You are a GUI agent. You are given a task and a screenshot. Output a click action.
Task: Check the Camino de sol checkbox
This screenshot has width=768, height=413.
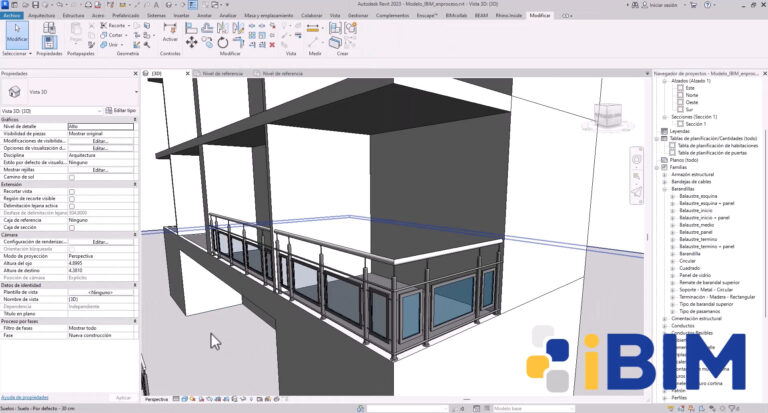click(x=71, y=176)
